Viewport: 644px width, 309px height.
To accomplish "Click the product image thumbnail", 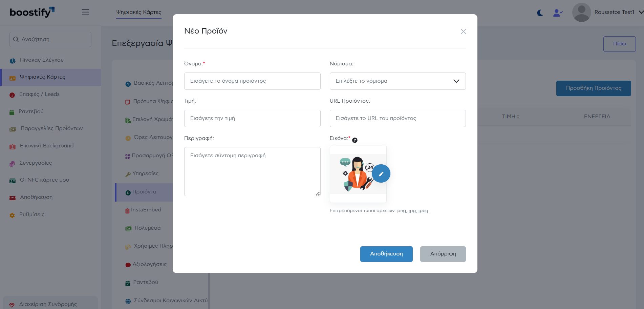I will click(356, 174).
